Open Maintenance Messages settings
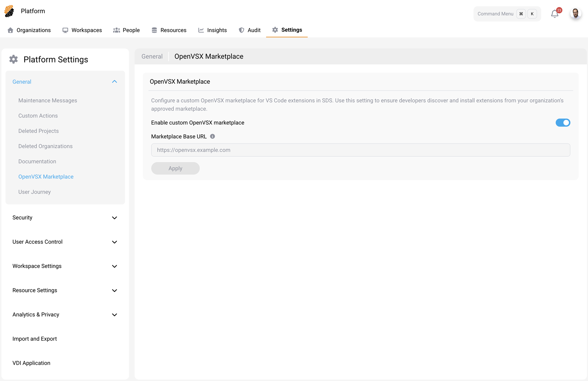 [x=48, y=100]
